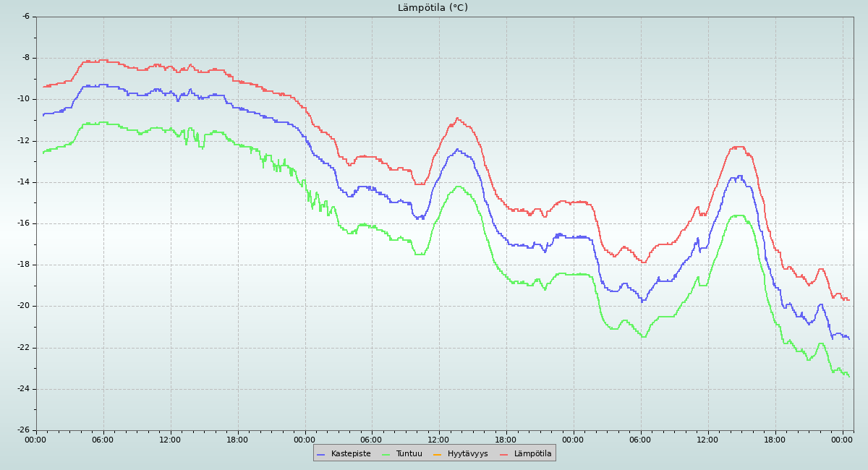Click the rightmost 00:00 x-axis label
This screenshot has width=868, height=470.
click(842, 440)
